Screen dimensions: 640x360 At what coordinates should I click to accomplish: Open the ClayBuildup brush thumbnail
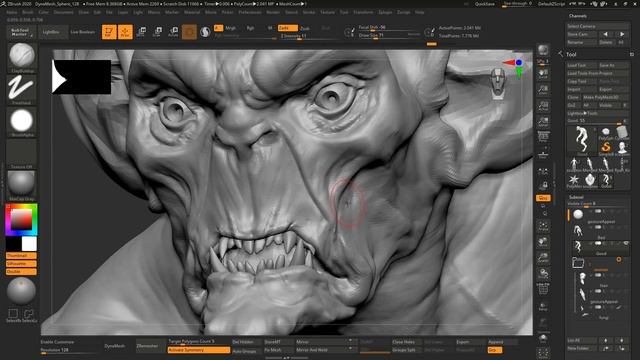pyautogui.click(x=21, y=56)
